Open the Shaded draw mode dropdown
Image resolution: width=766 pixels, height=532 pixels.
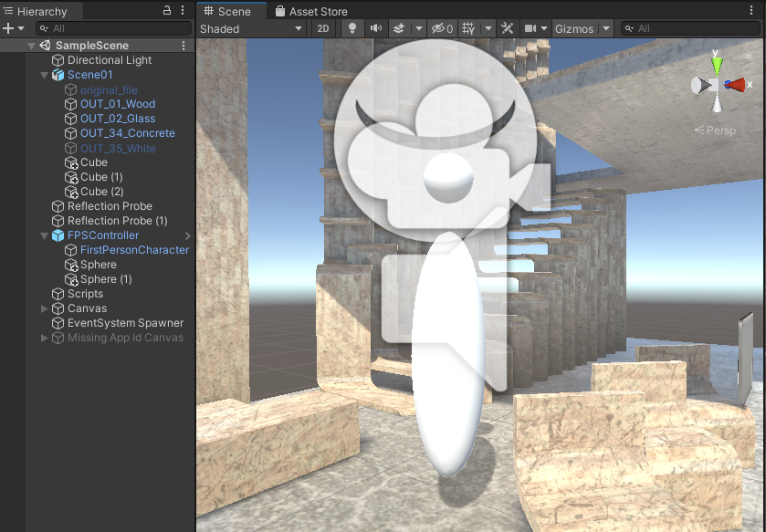(252, 28)
